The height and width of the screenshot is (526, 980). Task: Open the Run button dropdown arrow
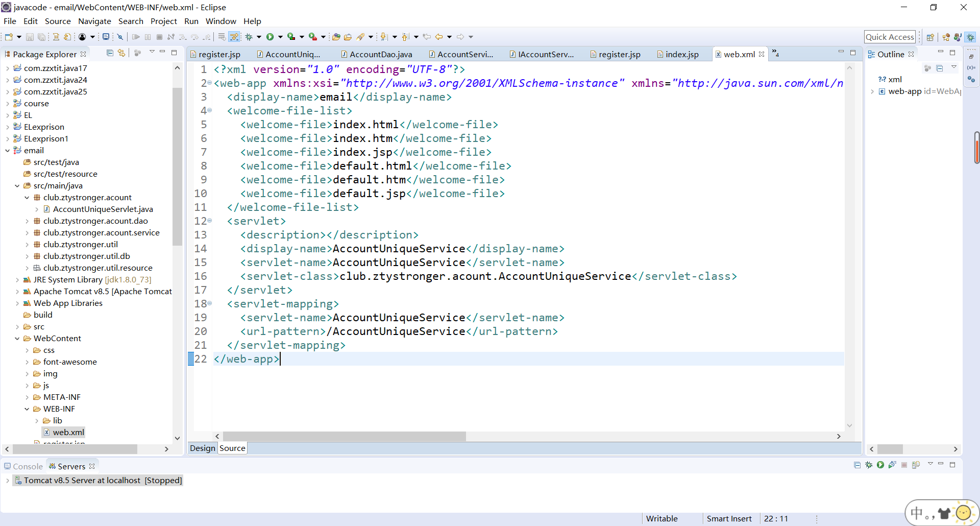(280, 37)
